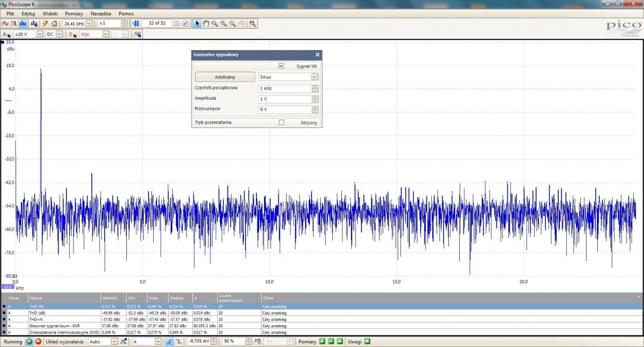Open the Narzędzia menu
Screen dimensions: 644x347
tap(101, 14)
